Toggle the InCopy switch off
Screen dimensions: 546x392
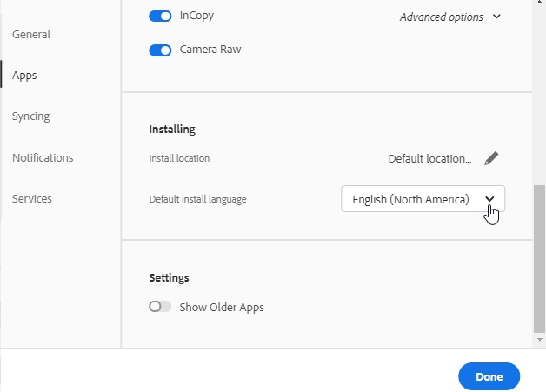160,16
